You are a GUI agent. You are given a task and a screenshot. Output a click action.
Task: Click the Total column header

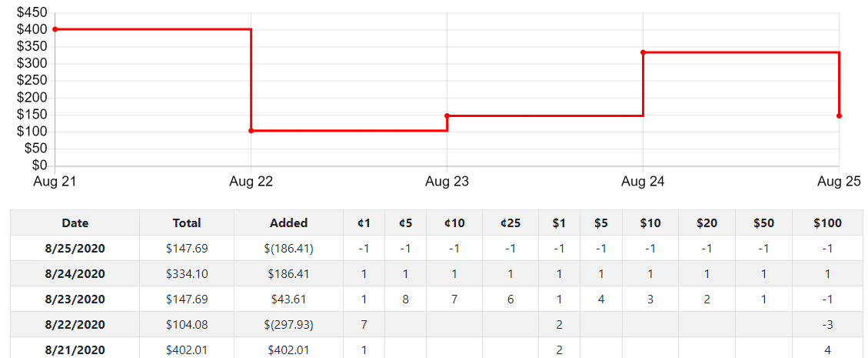(187, 223)
